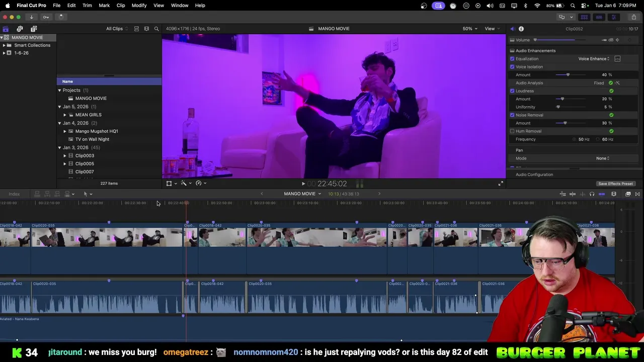
Task: Open the Edit menu
Action: tap(71, 6)
